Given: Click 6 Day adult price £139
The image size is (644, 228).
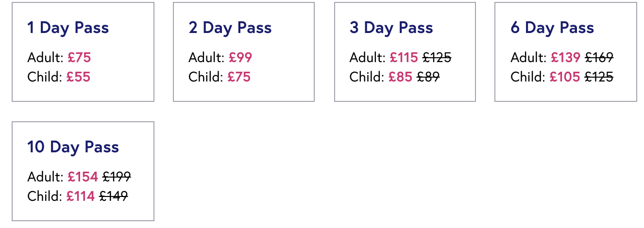Looking at the screenshot, I should (x=565, y=58).
